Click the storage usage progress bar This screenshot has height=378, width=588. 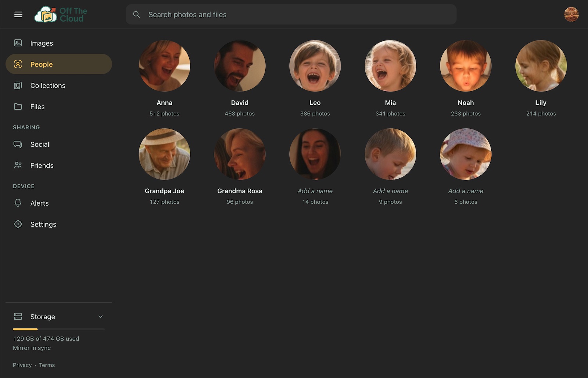click(59, 329)
